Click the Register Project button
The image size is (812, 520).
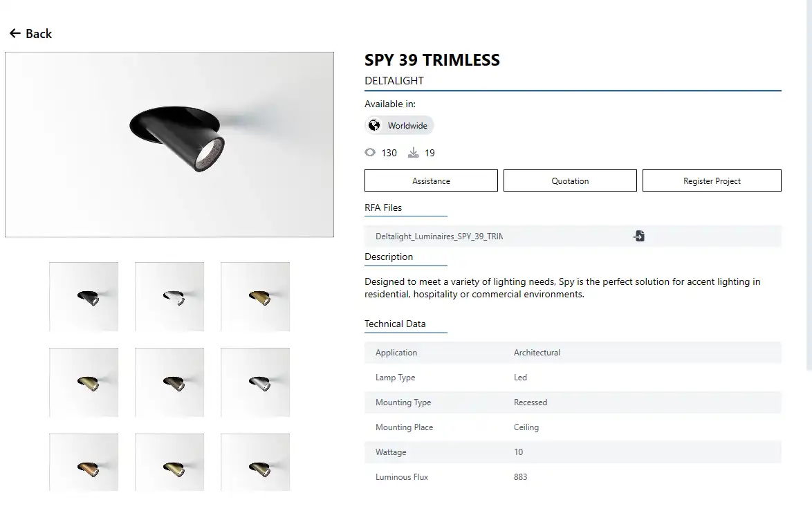pyautogui.click(x=712, y=181)
